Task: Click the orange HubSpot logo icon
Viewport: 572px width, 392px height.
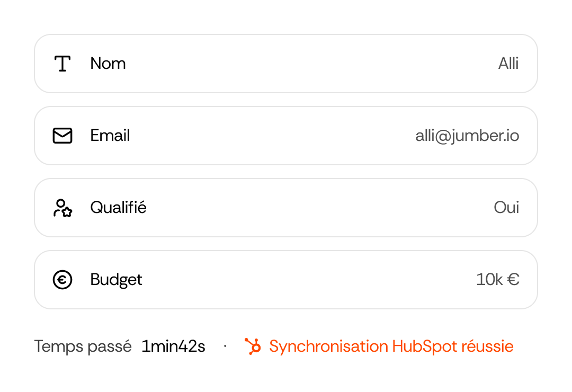Action: point(253,346)
